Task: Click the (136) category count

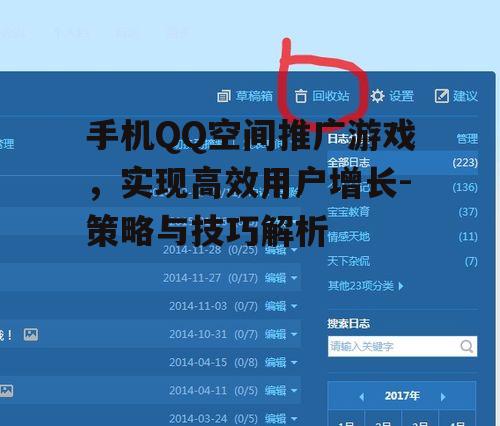Action: (x=465, y=187)
